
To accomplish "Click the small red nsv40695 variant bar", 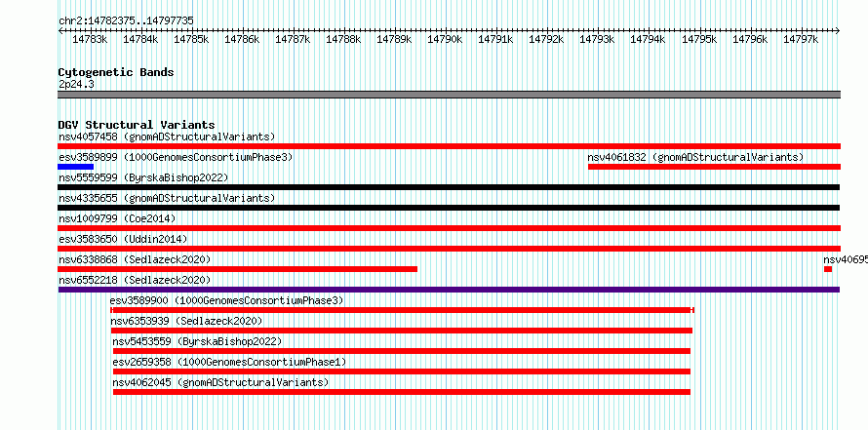I will (x=828, y=269).
